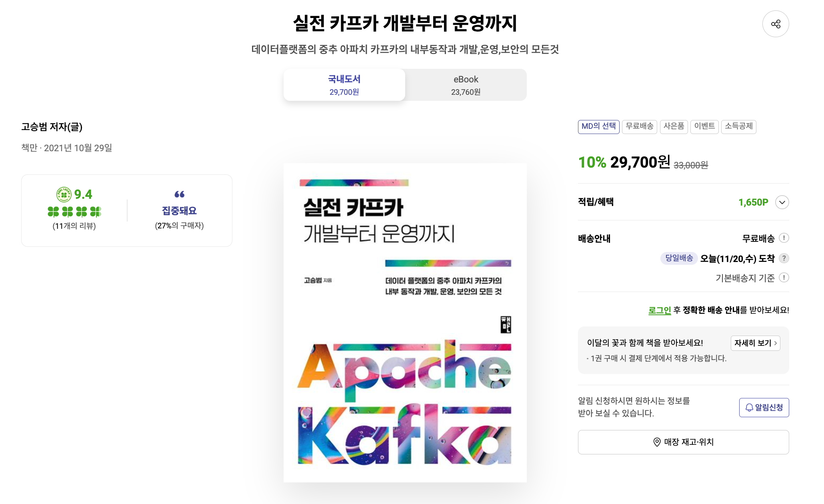This screenshot has width=824, height=504.
Task: Switch to the eBook 23,760원 tab
Action: coord(466,85)
